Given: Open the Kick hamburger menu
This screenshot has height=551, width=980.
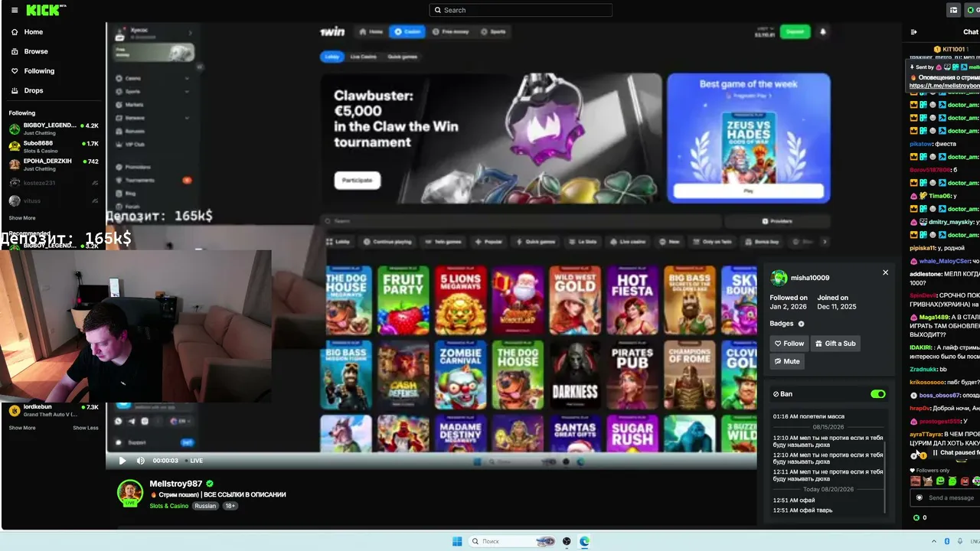Looking at the screenshot, I should pos(15,10).
